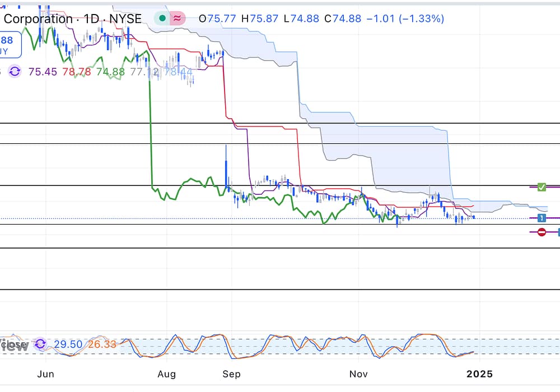Select the orange 26.33 stochastic value
560x392 pixels.
tap(102, 344)
